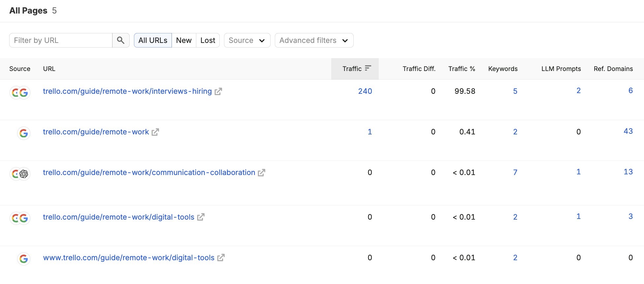Open trello.com/guide/remote-work link

[96, 132]
